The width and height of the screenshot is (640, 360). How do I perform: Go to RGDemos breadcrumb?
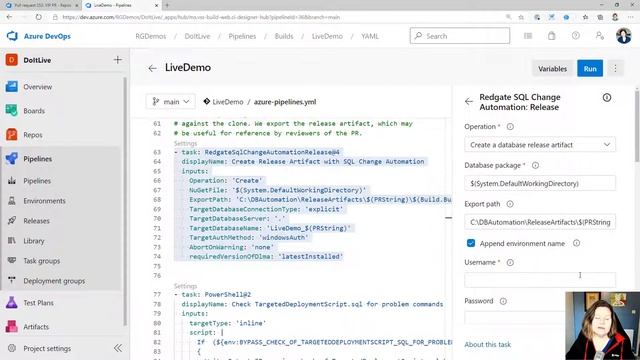(151, 36)
